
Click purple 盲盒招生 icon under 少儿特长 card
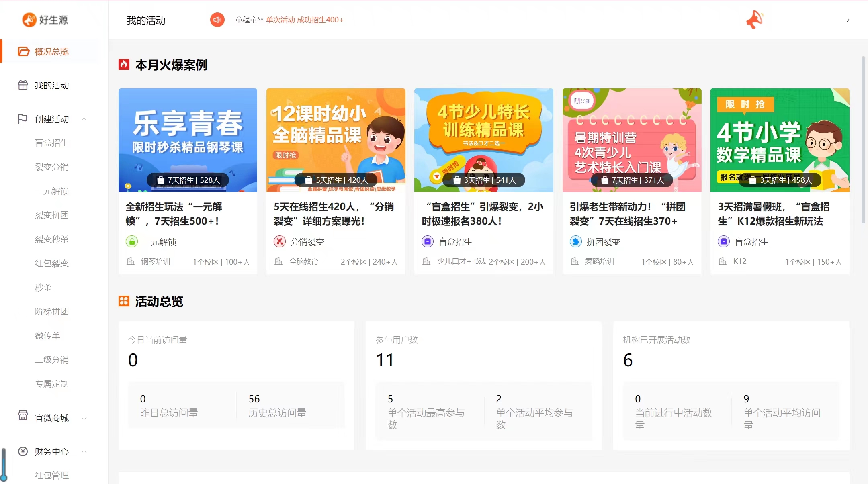(428, 241)
